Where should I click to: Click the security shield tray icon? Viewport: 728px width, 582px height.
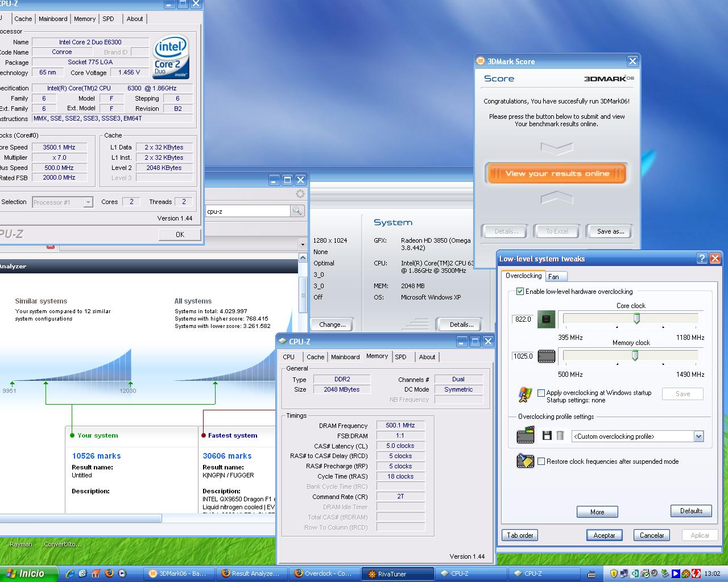[614, 573]
